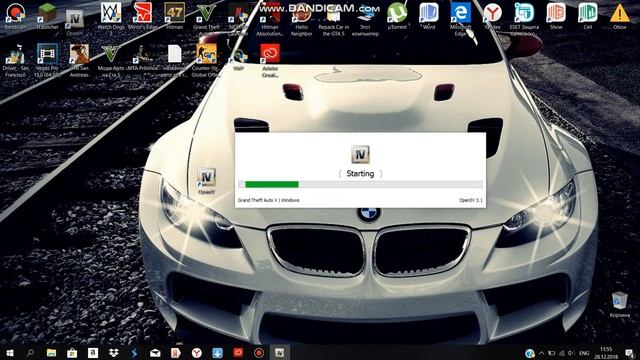Open the Action Center notifications
The image size is (640, 360).
630,353
